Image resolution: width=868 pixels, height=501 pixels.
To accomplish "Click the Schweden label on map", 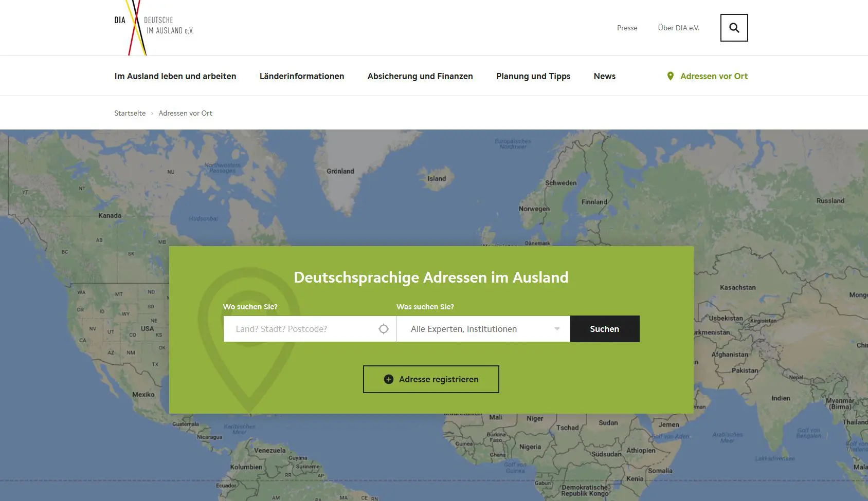I will [560, 182].
